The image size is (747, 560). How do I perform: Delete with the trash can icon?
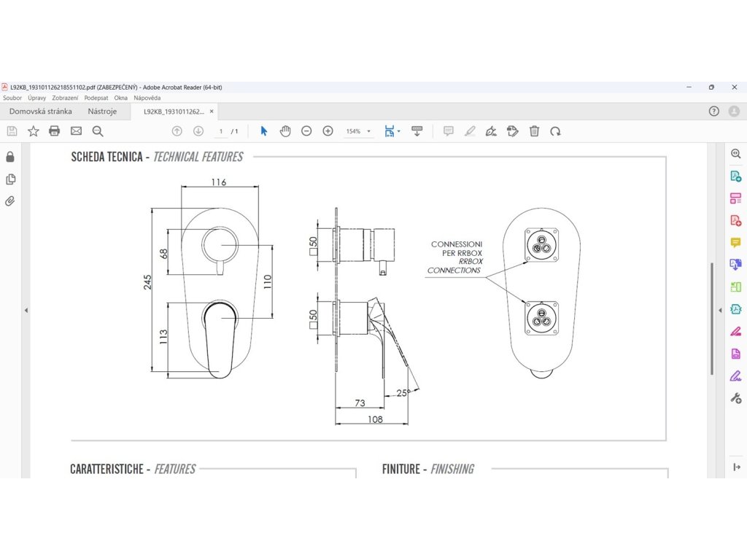534,131
